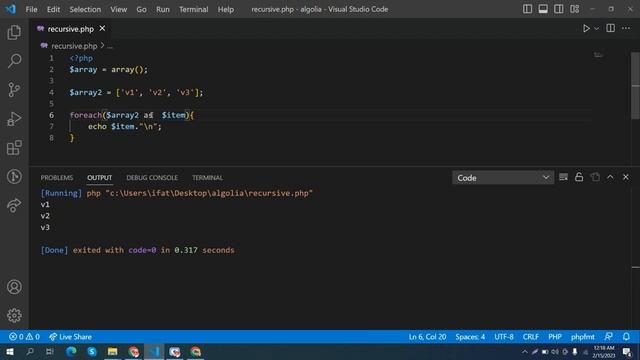
Task: Open the Extensions view
Action: [14, 148]
